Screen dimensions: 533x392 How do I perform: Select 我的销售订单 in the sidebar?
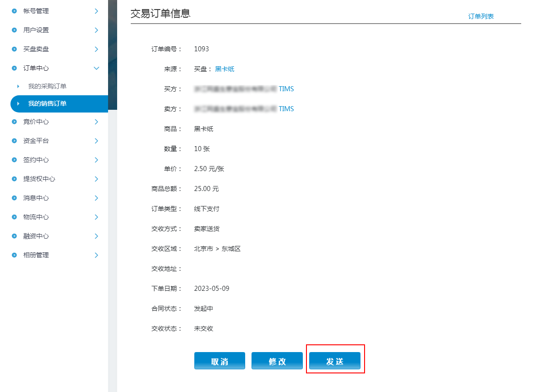coord(47,103)
